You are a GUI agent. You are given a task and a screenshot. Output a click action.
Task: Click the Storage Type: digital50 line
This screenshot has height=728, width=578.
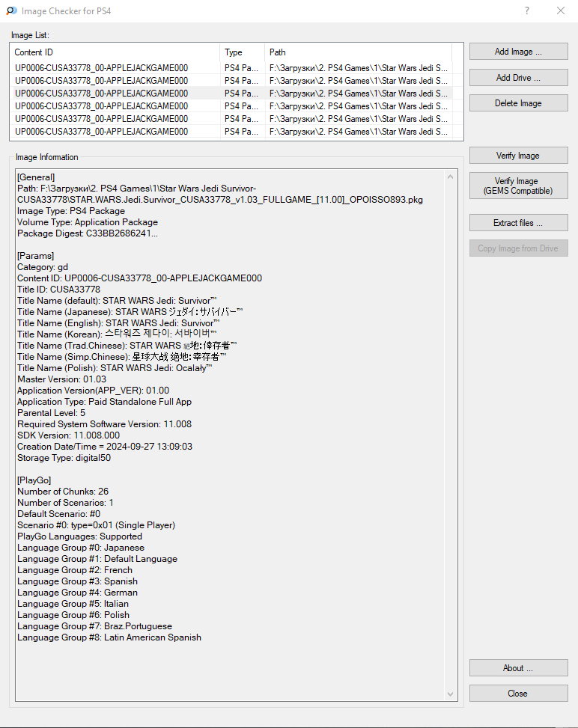click(x=64, y=458)
